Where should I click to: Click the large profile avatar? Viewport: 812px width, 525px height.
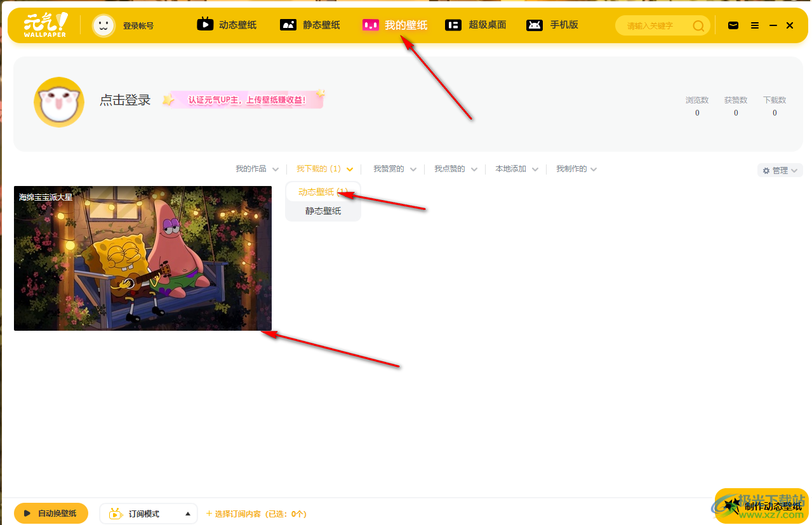tap(59, 102)
